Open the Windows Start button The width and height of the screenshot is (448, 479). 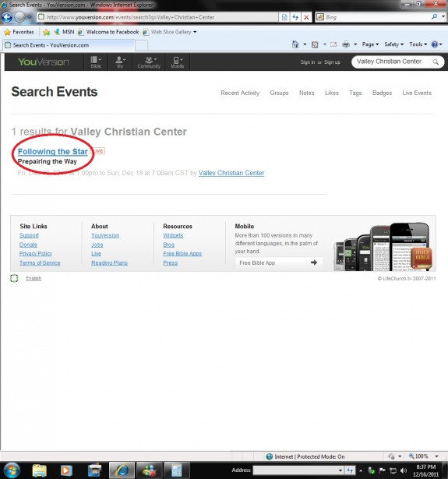click(12, 470)
